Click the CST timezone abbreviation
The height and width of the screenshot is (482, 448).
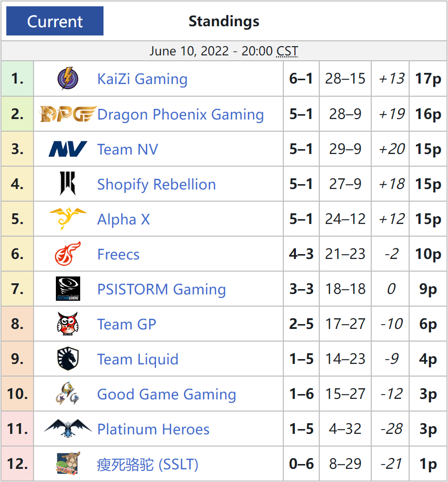[x=287, y=51]
